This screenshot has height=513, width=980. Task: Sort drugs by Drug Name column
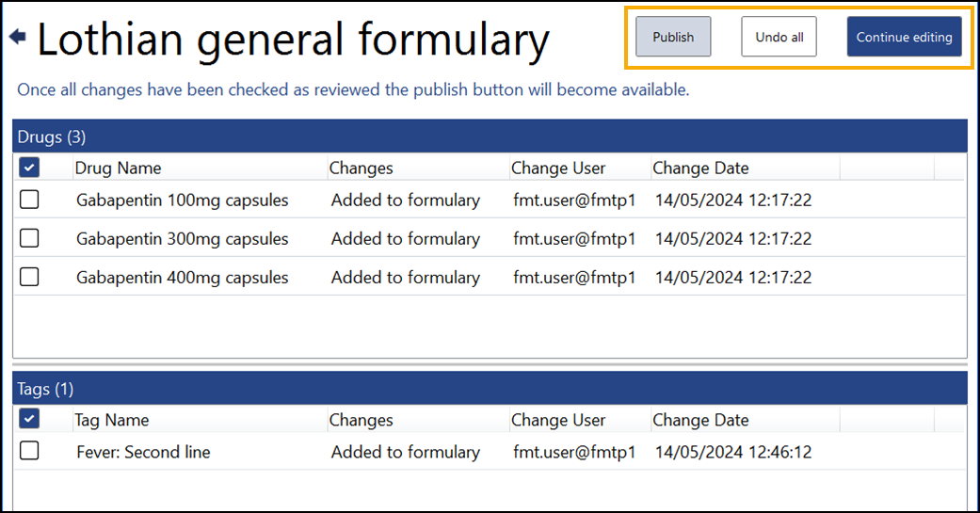[x=118, y=168]
